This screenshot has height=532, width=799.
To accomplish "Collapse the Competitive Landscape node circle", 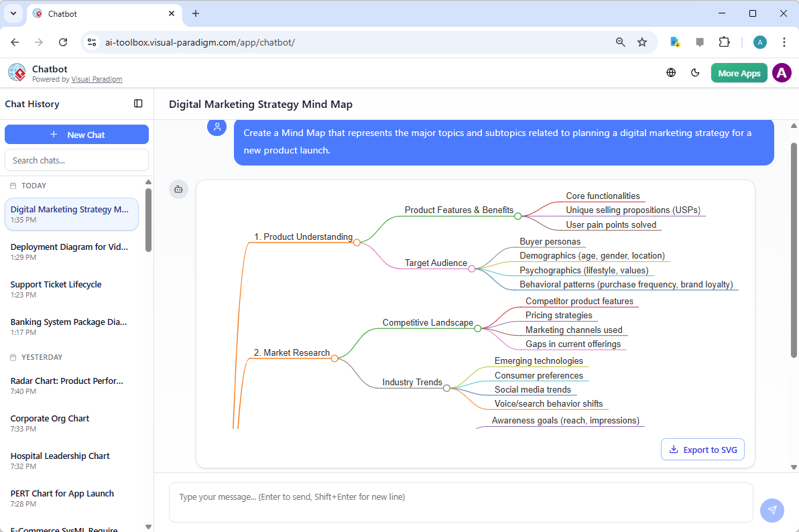I will point(478,328).
